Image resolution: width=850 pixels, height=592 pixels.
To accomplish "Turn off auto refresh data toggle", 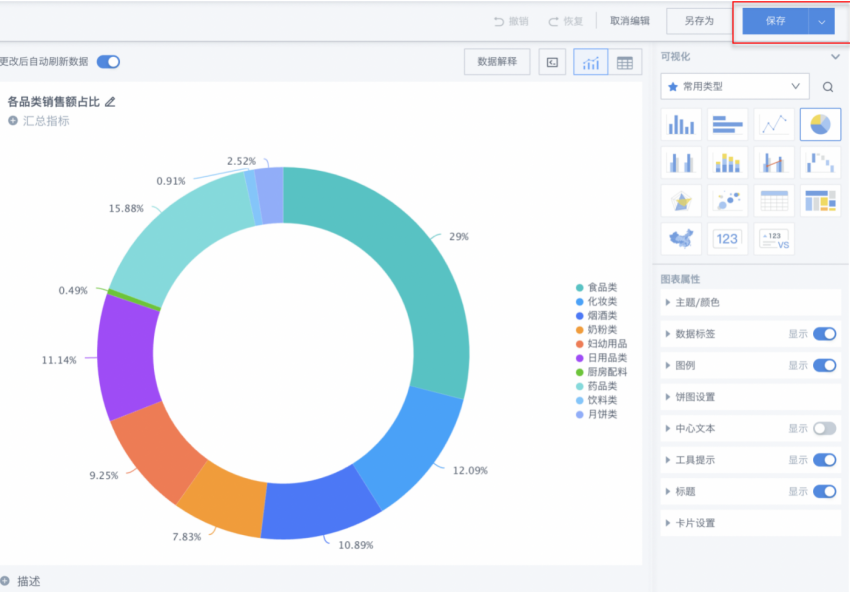I will tap(108, 62).
